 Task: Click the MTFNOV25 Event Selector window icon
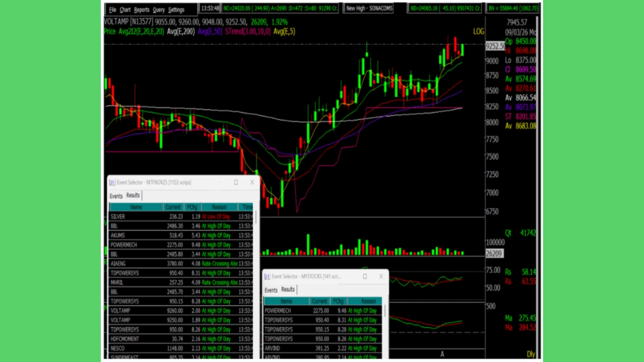(113, 182)
